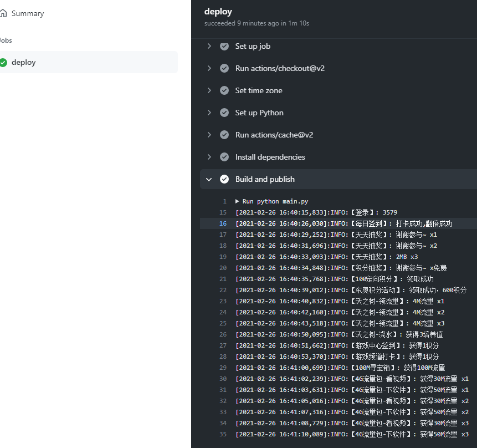The height and width of the screenshot is (448, 477).
Task: Click the check icon next to Set up job
Action: click(224, 47)
